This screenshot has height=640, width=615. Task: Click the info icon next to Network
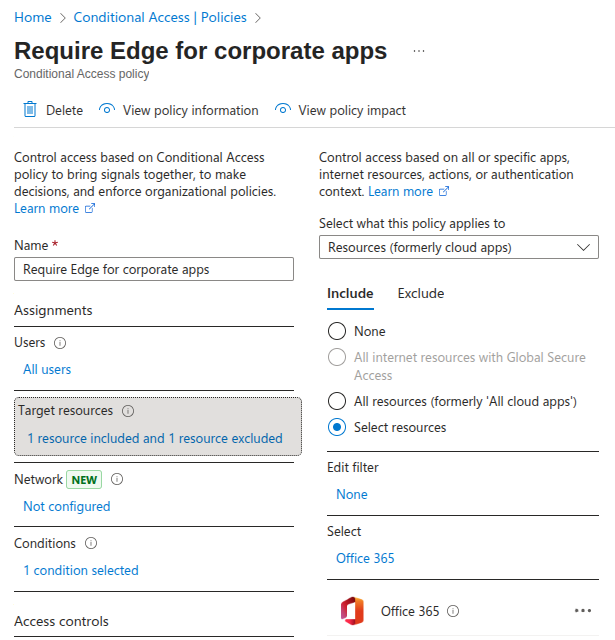pos(117,479)
